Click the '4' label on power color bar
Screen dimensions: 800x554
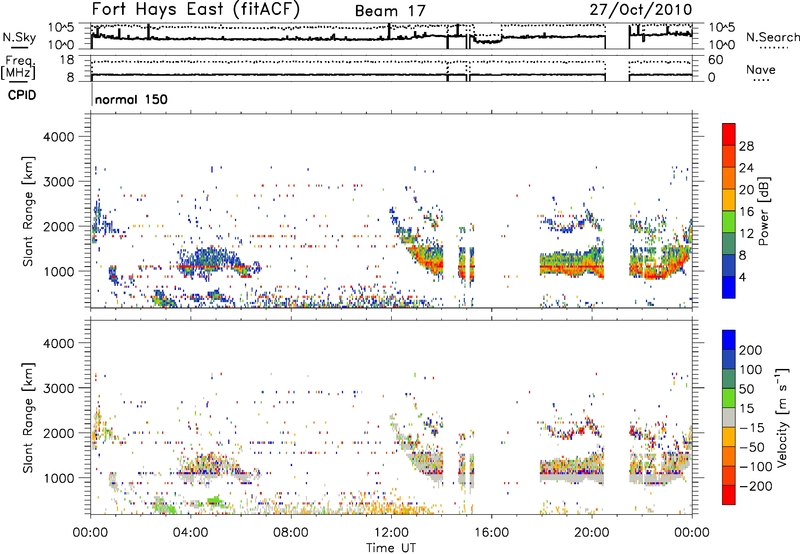[742, 277]
